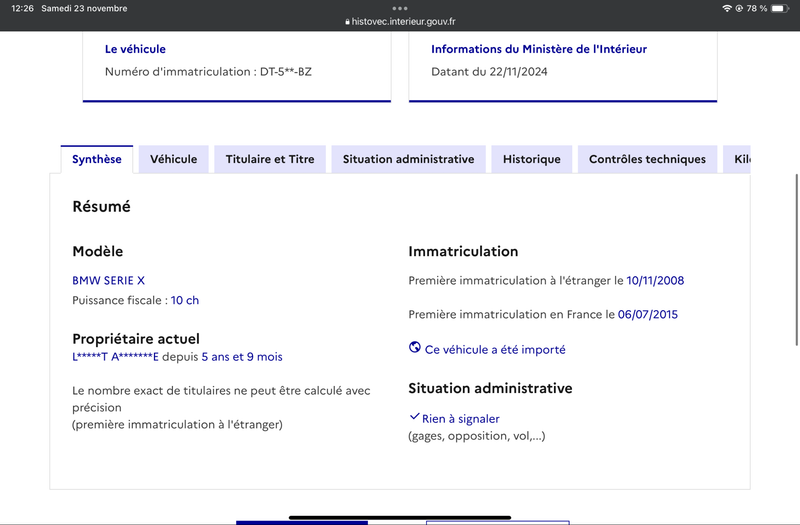Image resolution: width=800 pixels, height=525 pixels.
Task: Tap the checkmark icon next to Rien à signaler
Action: click(414, 416)
